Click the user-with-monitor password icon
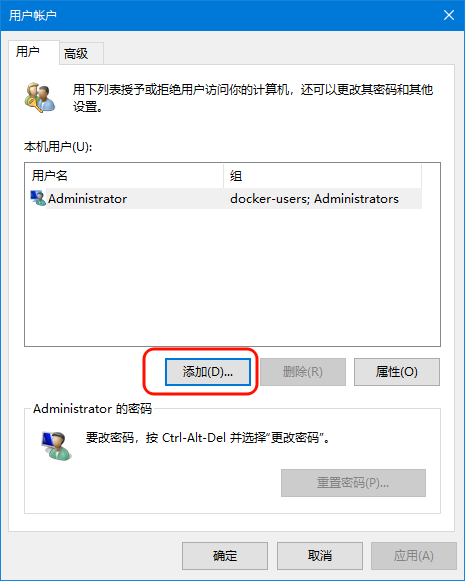465x581 pixels. (56, 446)
